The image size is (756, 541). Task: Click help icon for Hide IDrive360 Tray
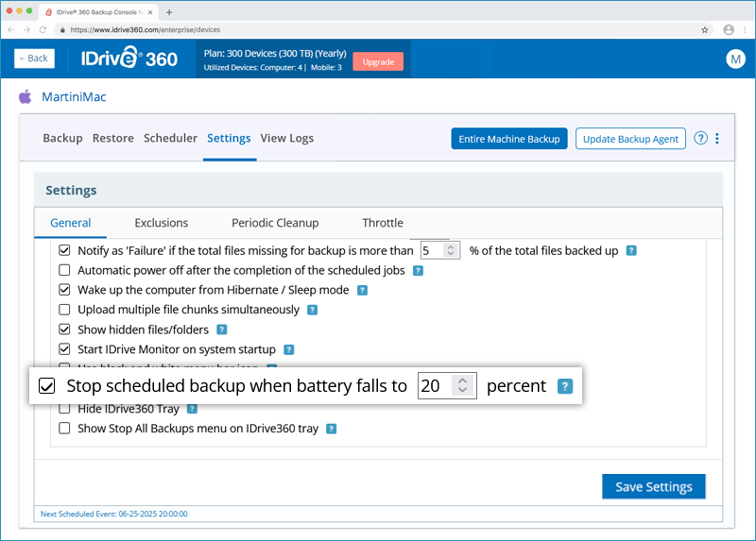pyautogui.click(x=192, y=409)
